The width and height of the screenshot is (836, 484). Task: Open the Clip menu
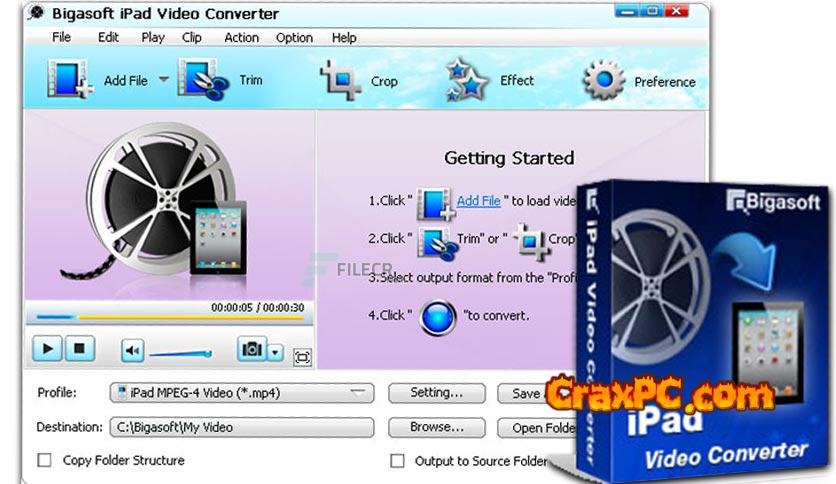click(191, 37)
